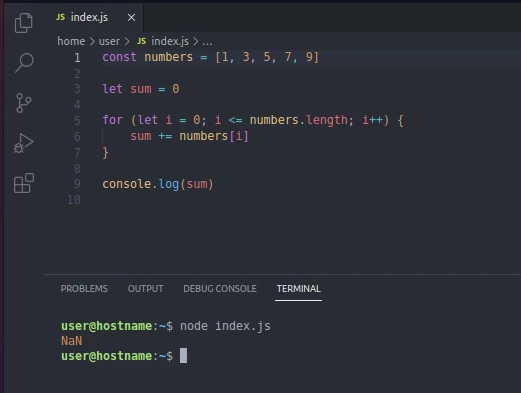521x393 pixels.
Task: Close the index.js editor tab
Action: tap(131, 17)
